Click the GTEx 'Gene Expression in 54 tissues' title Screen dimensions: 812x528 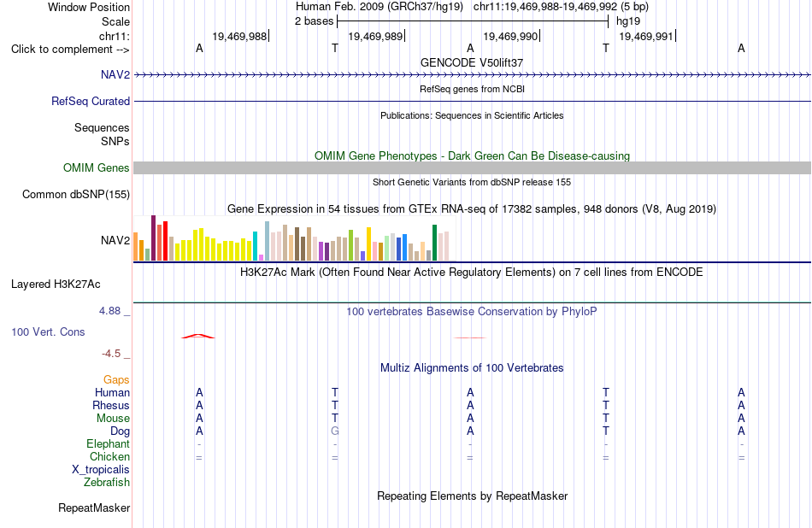472,209
